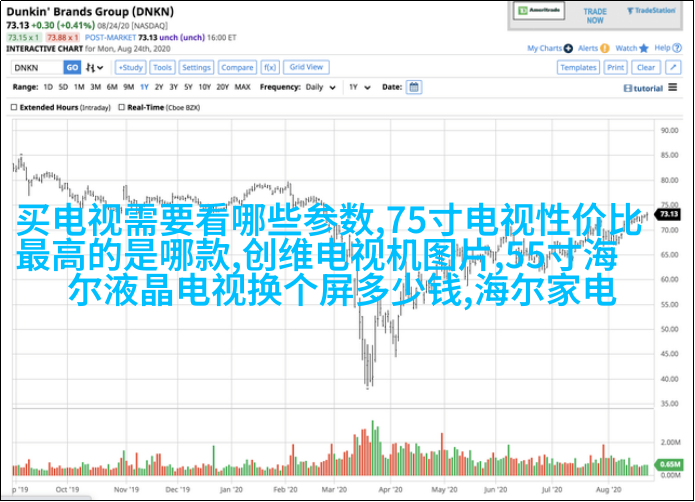695x502 pixels.
Task: Click the Print button
Action: (616, 67)
